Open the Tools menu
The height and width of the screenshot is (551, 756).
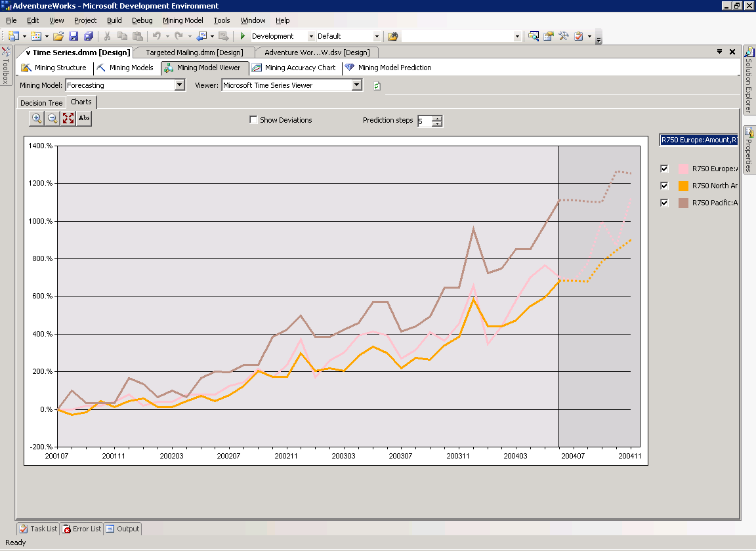coord(222,20)
